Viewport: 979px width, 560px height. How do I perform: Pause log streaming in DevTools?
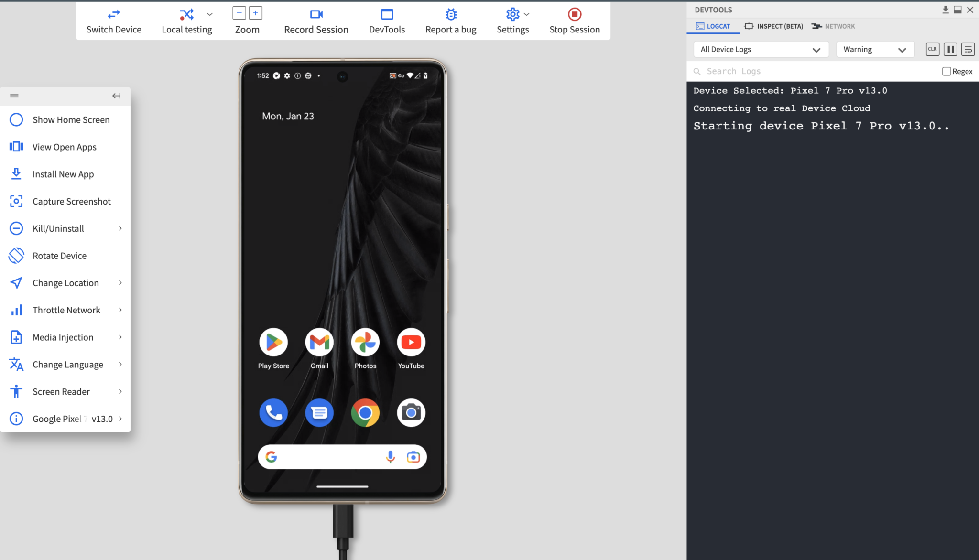tap(950, 49)
